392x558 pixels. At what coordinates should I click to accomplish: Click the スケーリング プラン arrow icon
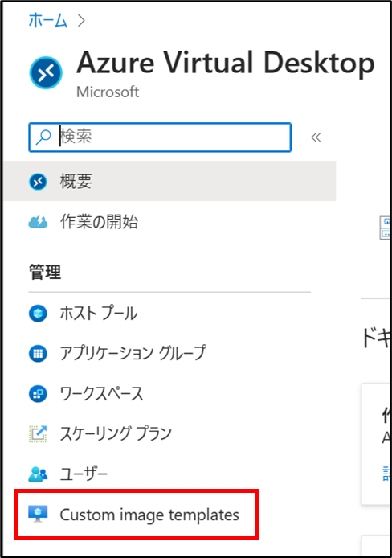click(38, 434)
